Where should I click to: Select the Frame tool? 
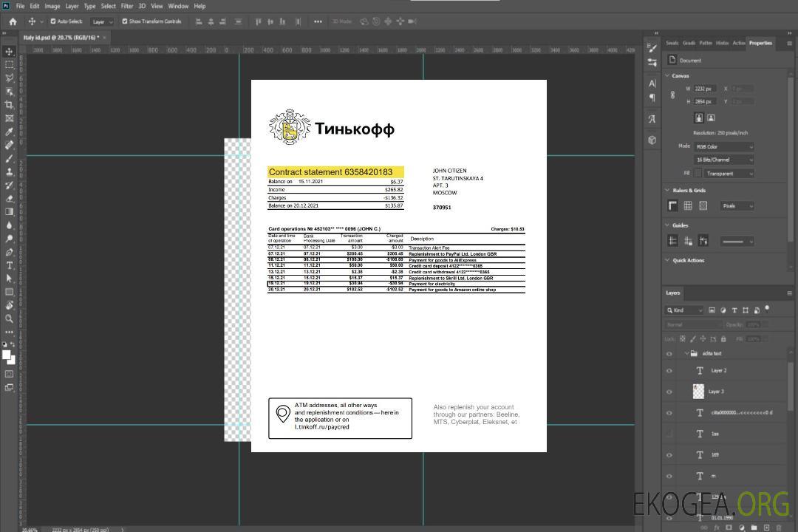pyautogui.click(x=9, y=118)
